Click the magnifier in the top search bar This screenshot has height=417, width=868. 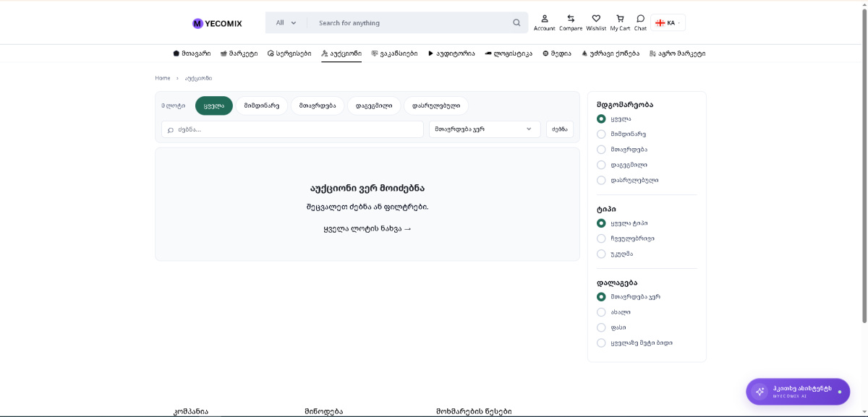coord(516,22)
